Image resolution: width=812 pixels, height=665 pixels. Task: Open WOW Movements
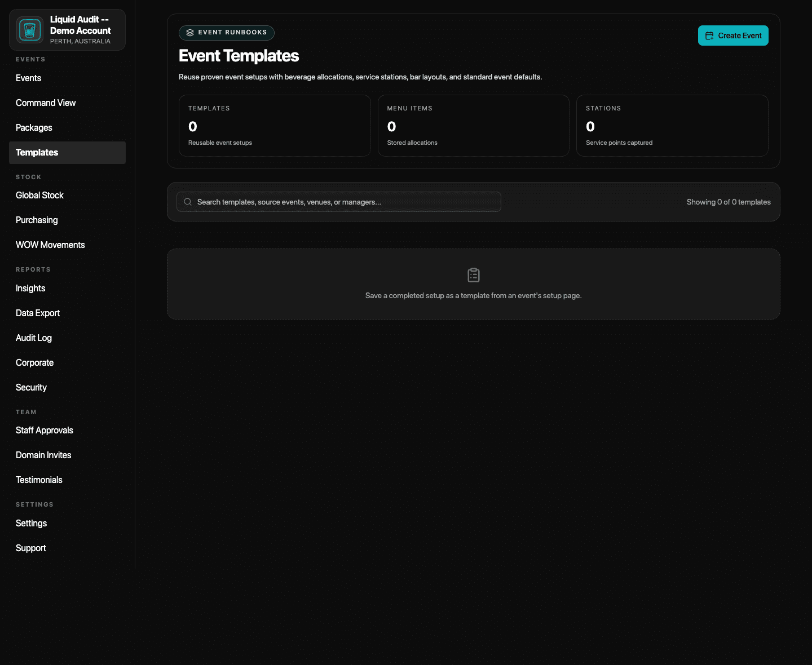[x=67, y=245]
